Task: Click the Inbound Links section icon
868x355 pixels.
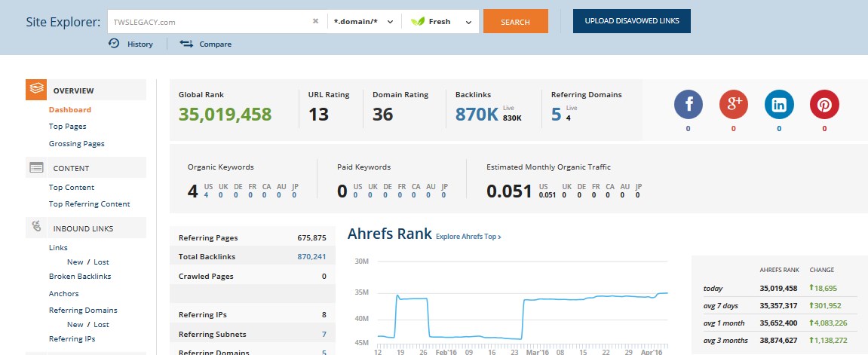Action: click(36, 228)
